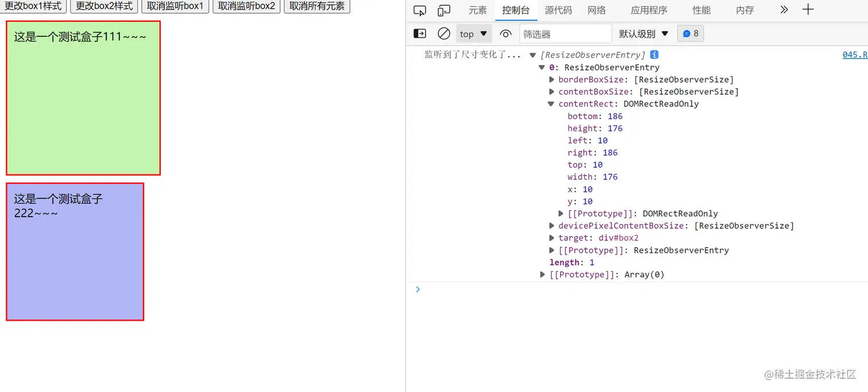Select the length: 1 property
This screenshot has height=392, width=868.
[x=572, y=263]
